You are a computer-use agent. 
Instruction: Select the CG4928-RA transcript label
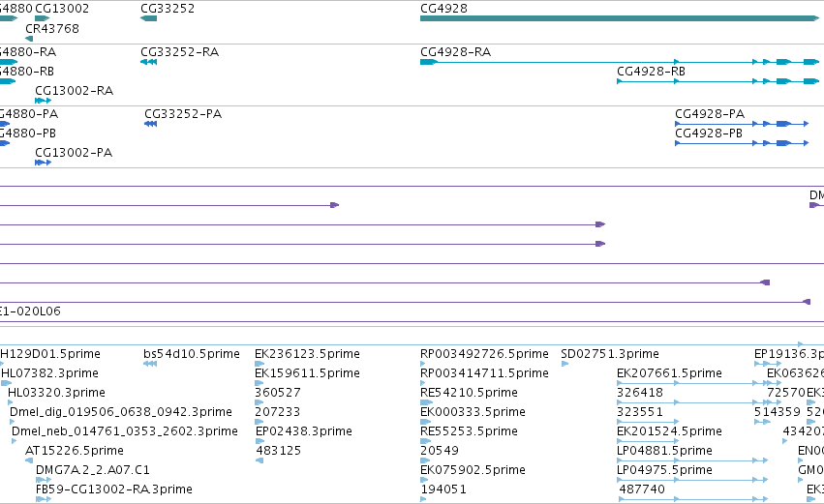coord(456,52)
